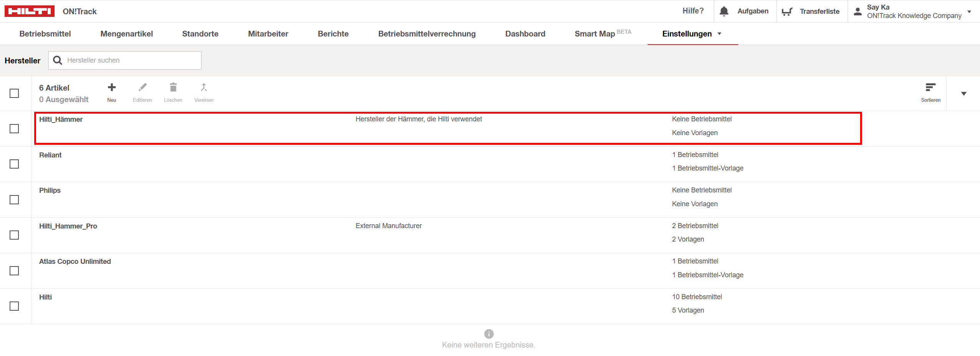The image size is (980, 356).
Task: Click the Hilti logo
Action: pos(30,11)
